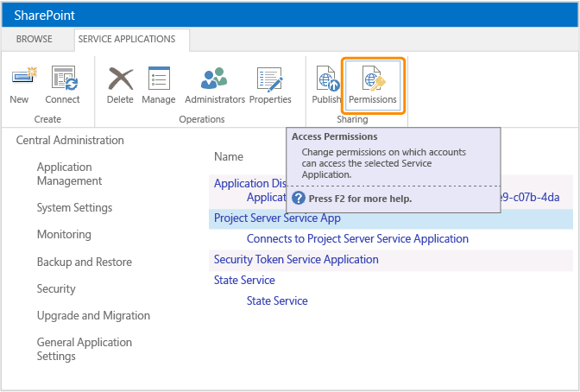Viewport: 580px width, 392px height.
Task: Click the Sharing group label
Action: click(352, 119)
